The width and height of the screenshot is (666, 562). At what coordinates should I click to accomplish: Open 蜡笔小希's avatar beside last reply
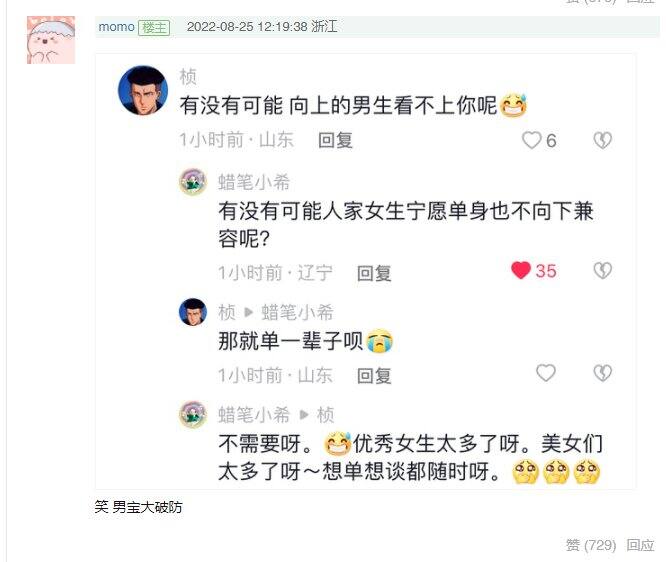pyautogui.click(x=193, y=414)
